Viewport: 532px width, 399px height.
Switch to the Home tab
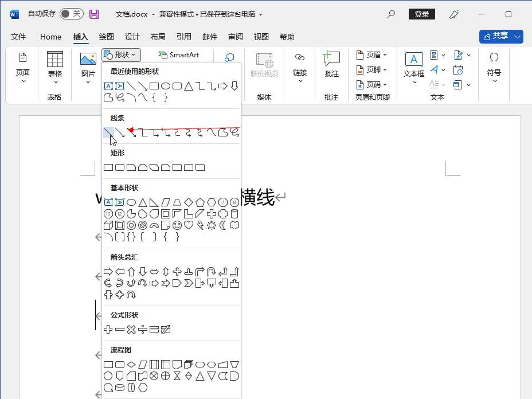tap(50, 37)
